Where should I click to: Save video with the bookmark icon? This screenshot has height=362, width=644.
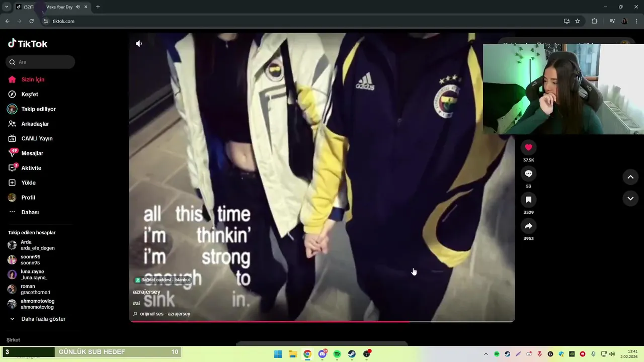[528, 200]
